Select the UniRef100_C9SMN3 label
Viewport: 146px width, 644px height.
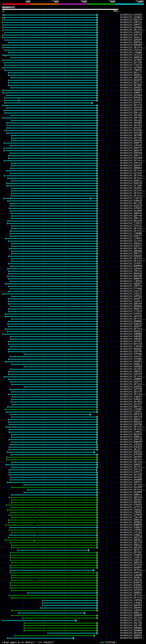[131, 359]
